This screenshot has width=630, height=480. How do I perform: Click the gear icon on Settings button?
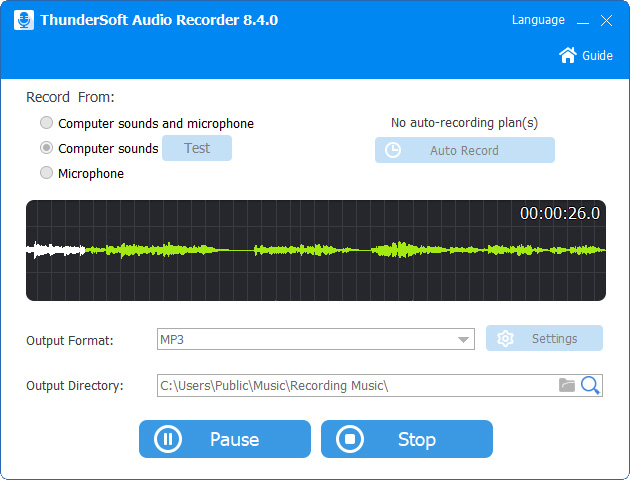(505, 338)
